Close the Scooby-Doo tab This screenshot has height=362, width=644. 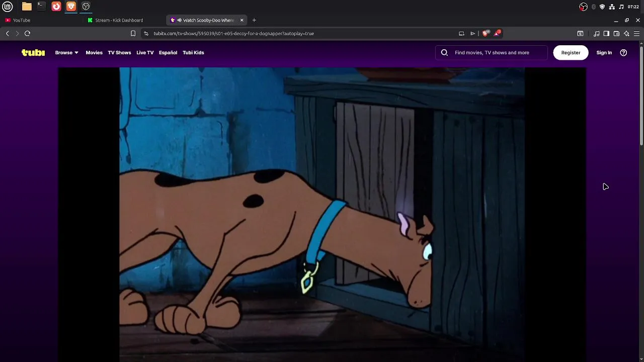pos(242,20)
